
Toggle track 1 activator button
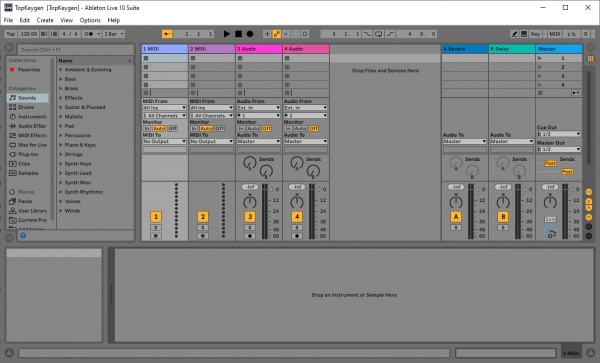pyautogui.click(x=156, y=217)
